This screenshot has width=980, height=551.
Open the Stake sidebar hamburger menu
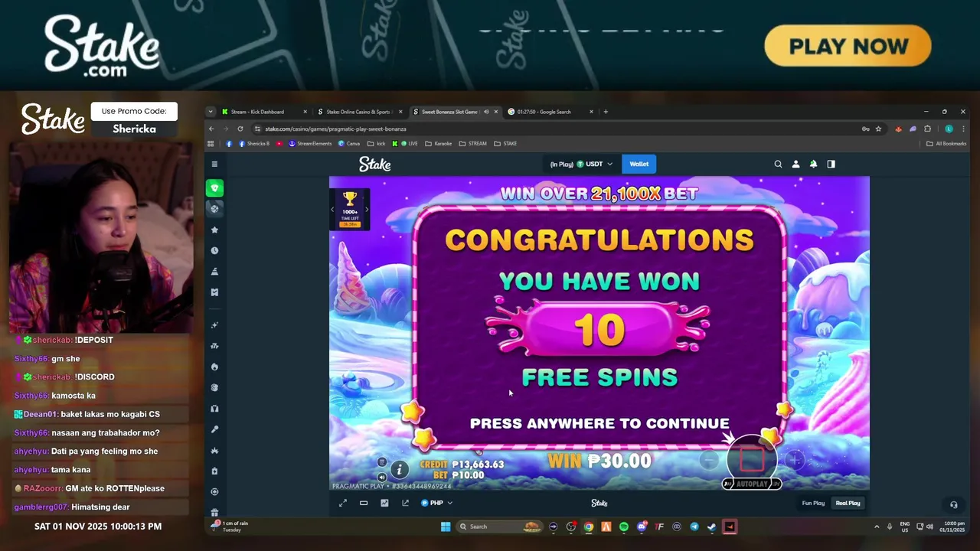pos(215,164)
